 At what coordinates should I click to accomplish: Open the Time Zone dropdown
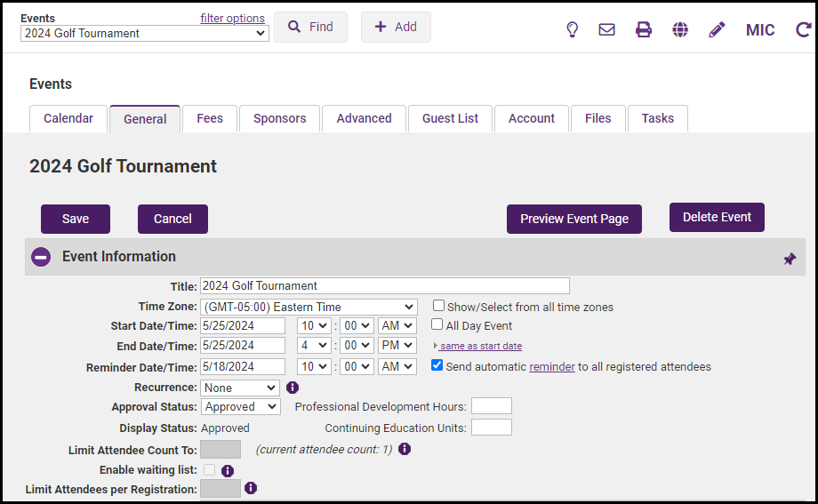tap(309, 307)
